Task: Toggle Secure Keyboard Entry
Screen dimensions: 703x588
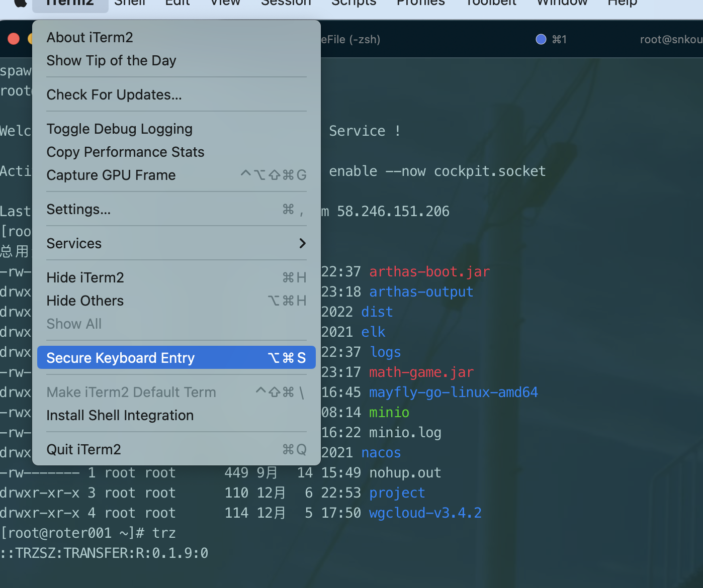Action: point(121,357)
